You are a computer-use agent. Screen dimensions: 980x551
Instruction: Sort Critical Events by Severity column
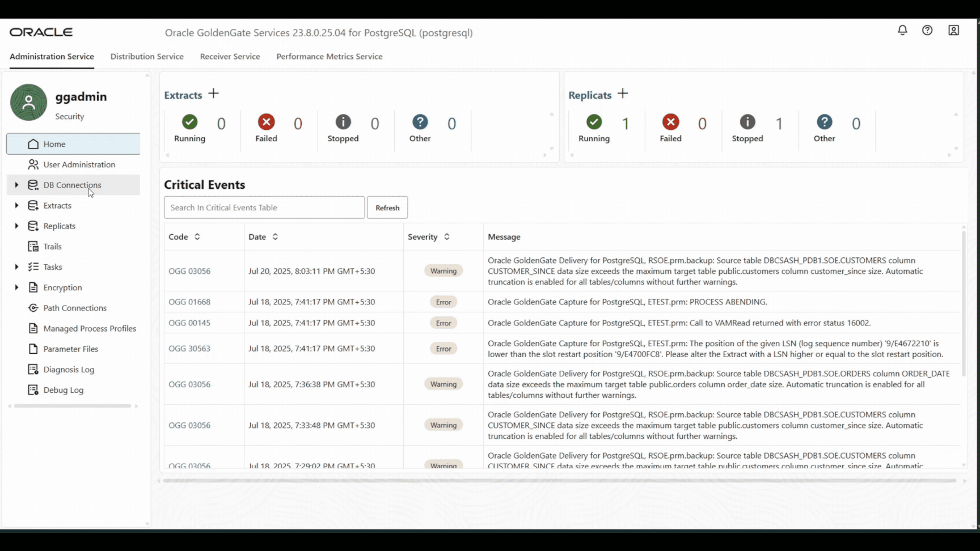click(x=447, y=237)
